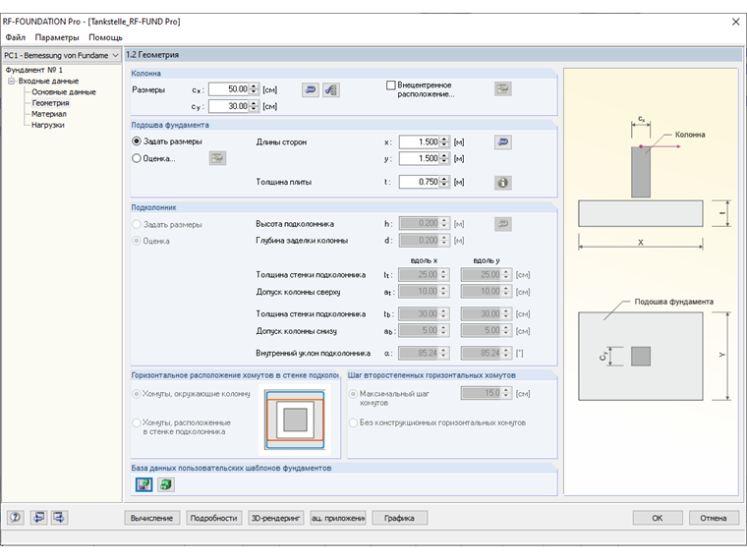
Task: Select Геометрия in the navigation tree
Action: (x=50, y=103)
